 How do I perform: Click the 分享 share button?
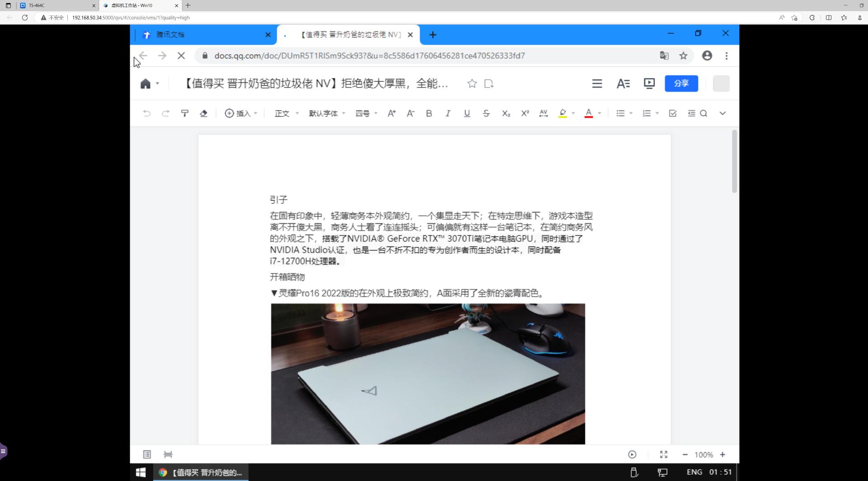click(681, 84)
